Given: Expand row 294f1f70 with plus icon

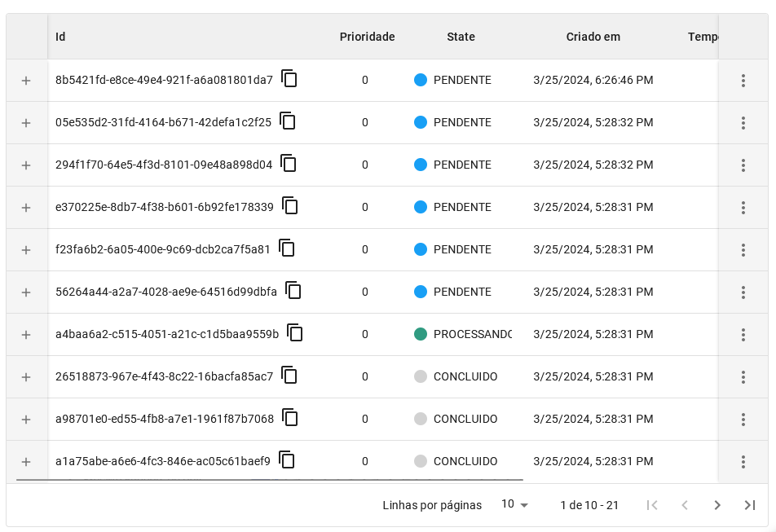Looking at the screenshot, I should point(26,165).
